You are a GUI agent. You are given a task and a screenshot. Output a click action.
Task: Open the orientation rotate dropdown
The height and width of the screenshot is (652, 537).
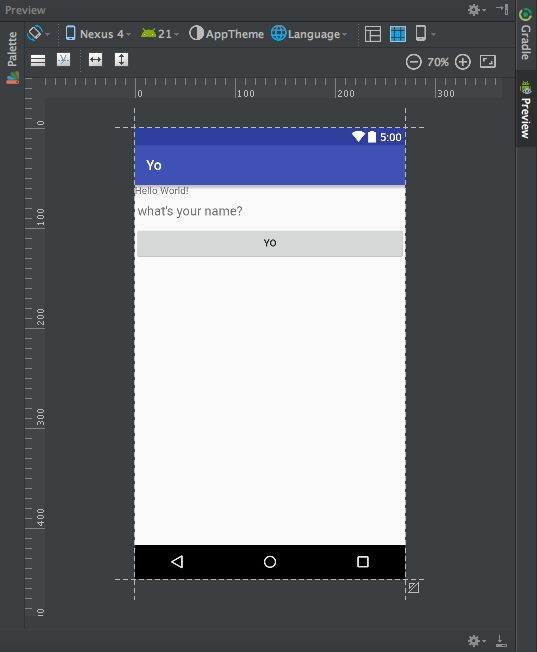38,34
